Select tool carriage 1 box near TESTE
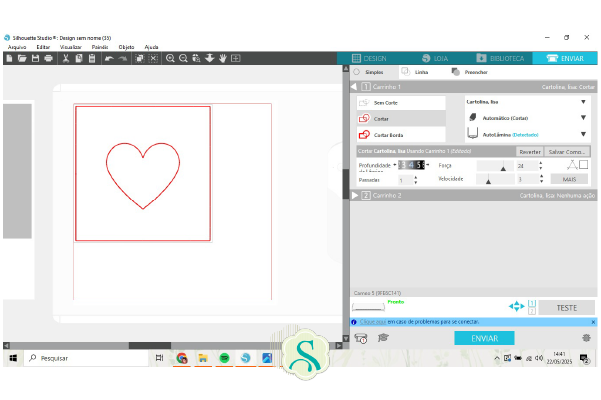Image resolution: width=601 pixels, height=400 pixels. click(x=532, y=303)
